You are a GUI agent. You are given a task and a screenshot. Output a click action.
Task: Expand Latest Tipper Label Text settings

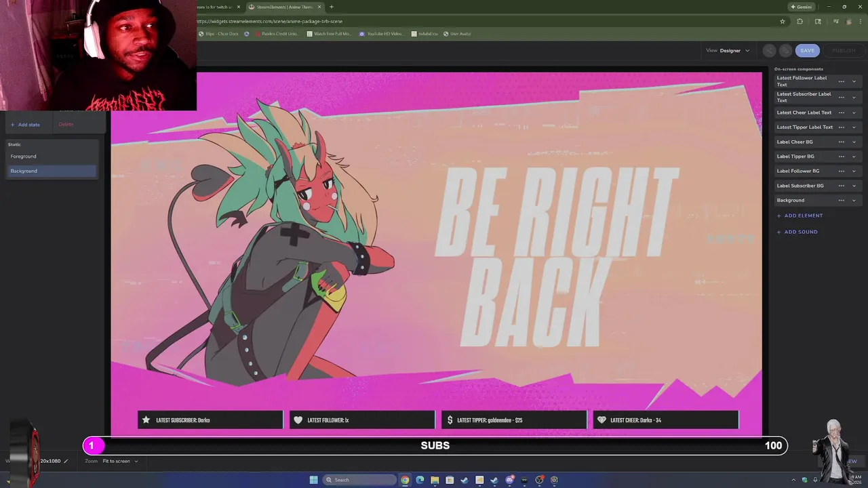pos(854,127)
